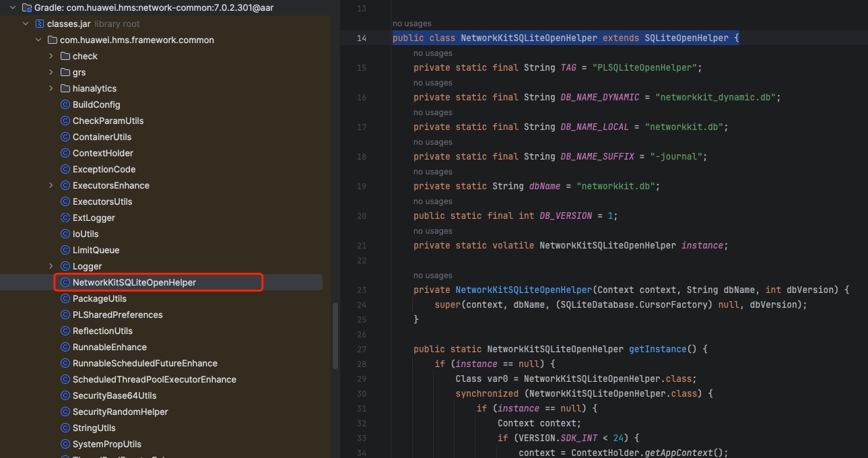Image resolution: width=868 pixels, height=458 pixels.
Task: Select BuildConfig in the project tree
Action: click(96, 104)
